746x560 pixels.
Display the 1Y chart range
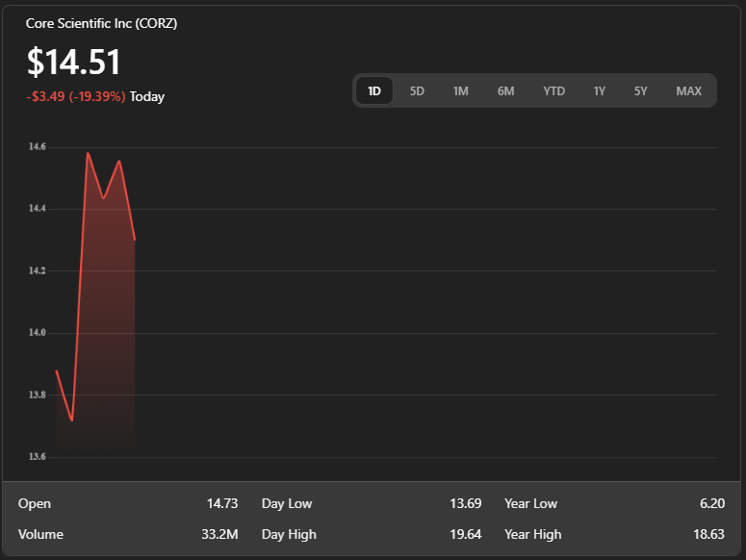599,91
